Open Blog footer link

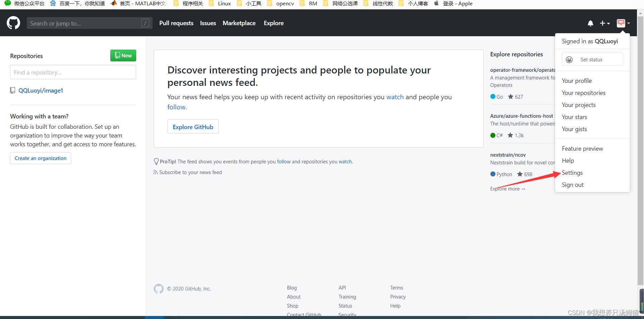click(x=292, y=288)
